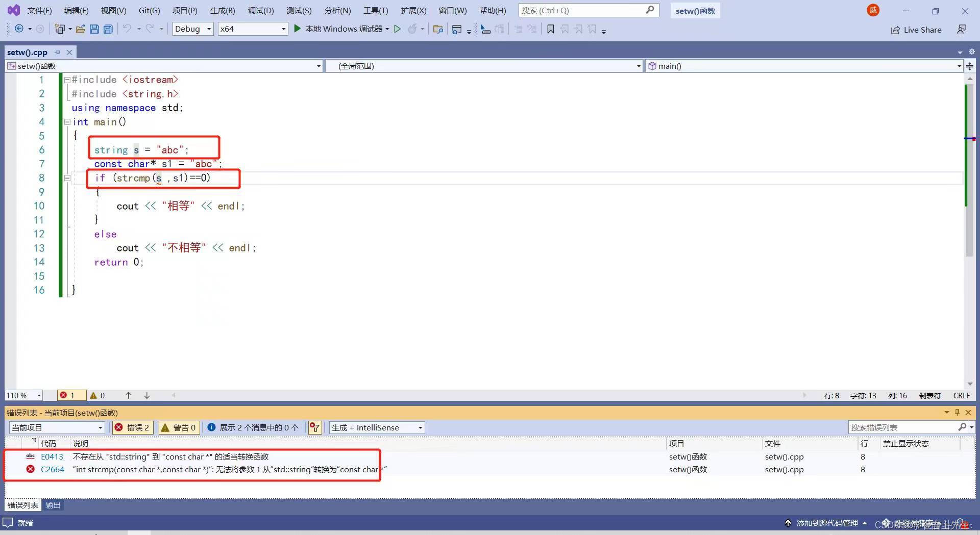
Task: Open the debugger target dropdown arrow
Action: click(387, 29)
